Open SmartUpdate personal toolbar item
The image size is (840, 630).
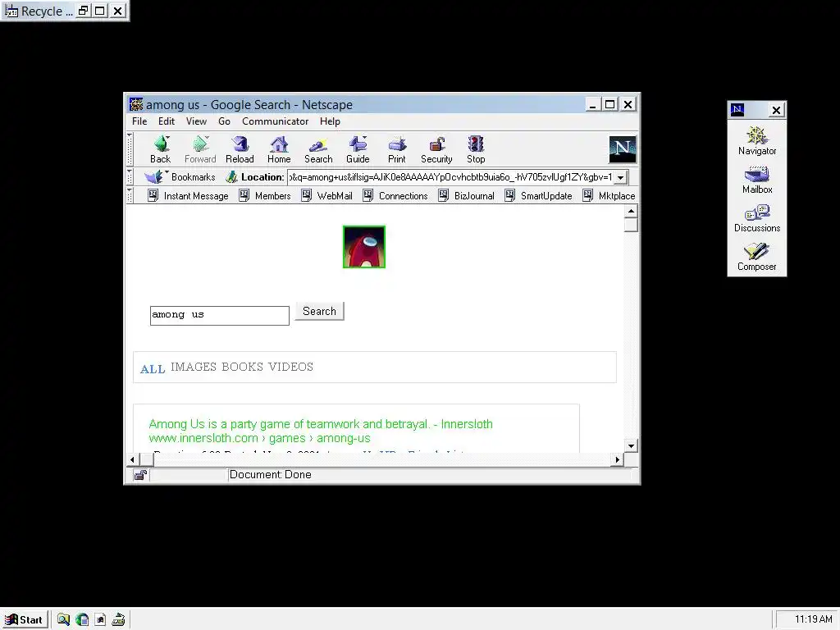(538, 195)
